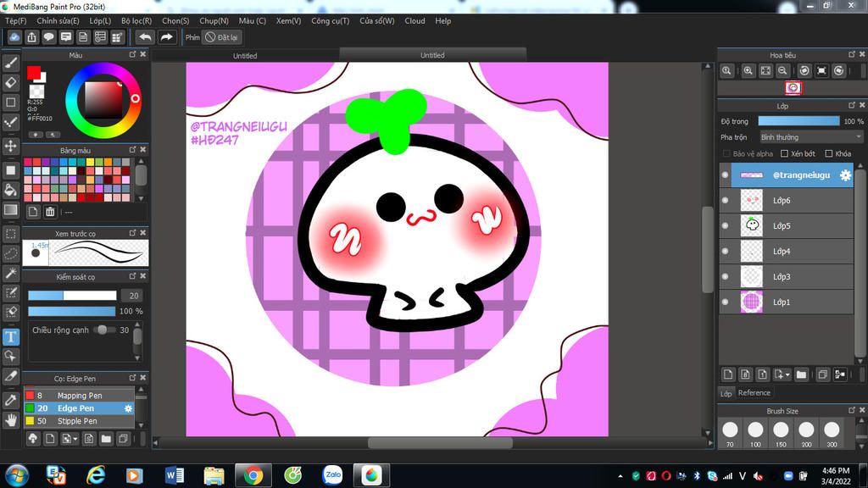Rotate canvas left in the navigator
The height and width of the screenshot is (488, 868).
804,70
